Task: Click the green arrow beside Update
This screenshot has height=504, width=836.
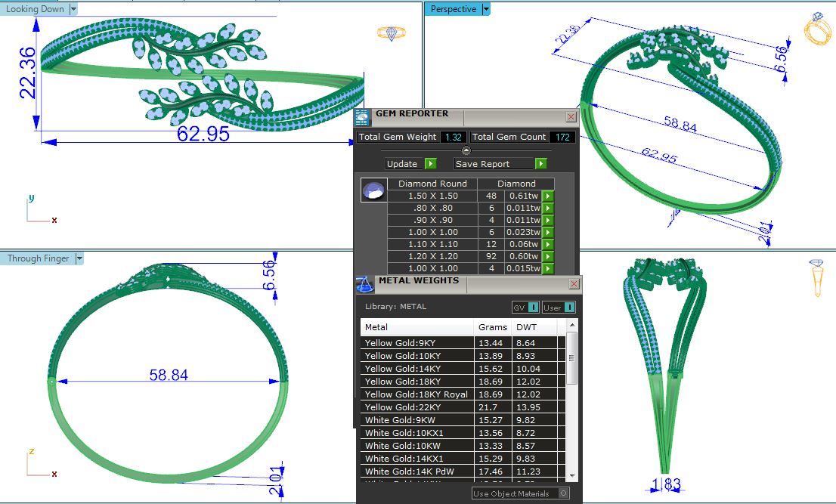Action: coord(430,163)
